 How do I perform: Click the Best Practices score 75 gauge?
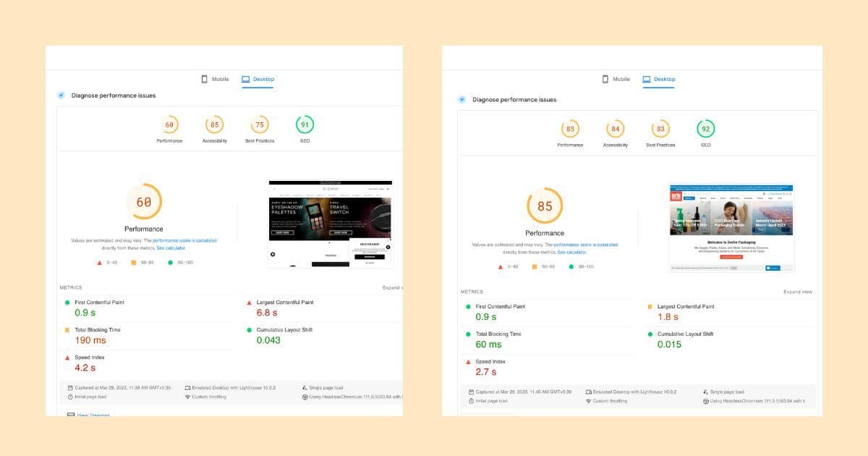pos(260,124)
